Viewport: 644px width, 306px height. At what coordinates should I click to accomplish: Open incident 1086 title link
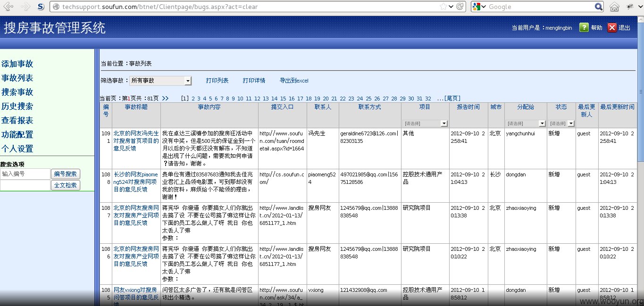136,256
